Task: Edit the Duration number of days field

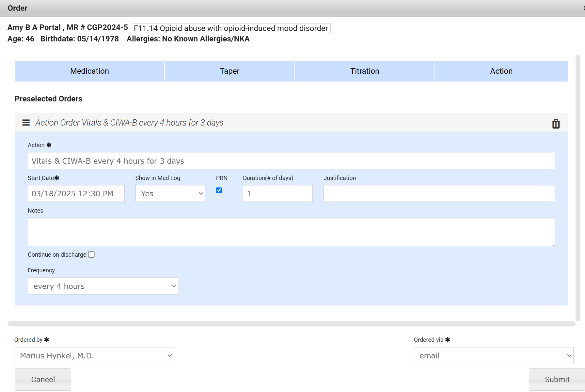Action: click(277, 194)
